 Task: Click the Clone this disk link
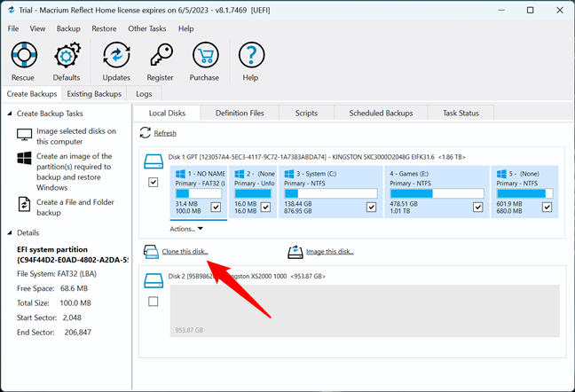(185, 252)
